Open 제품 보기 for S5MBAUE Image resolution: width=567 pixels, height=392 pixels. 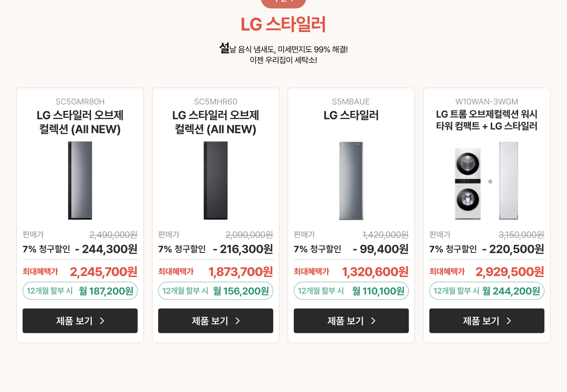point(351,321)
